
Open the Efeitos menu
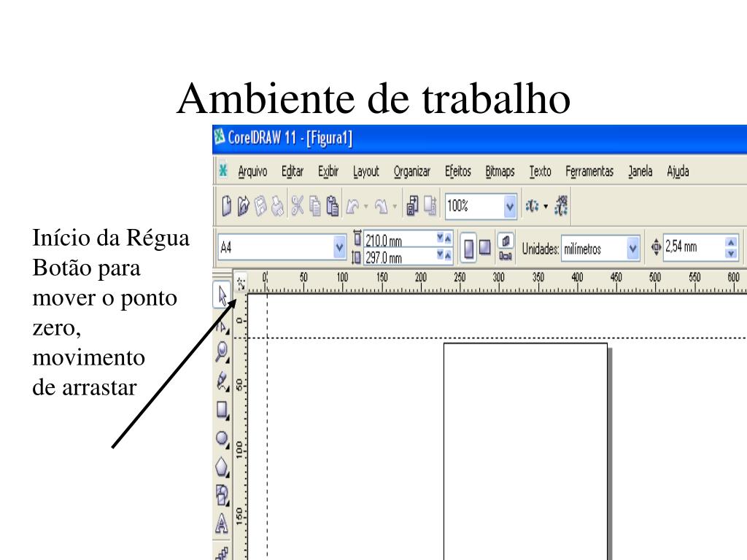pyautogui.click(x=458, y=171)
